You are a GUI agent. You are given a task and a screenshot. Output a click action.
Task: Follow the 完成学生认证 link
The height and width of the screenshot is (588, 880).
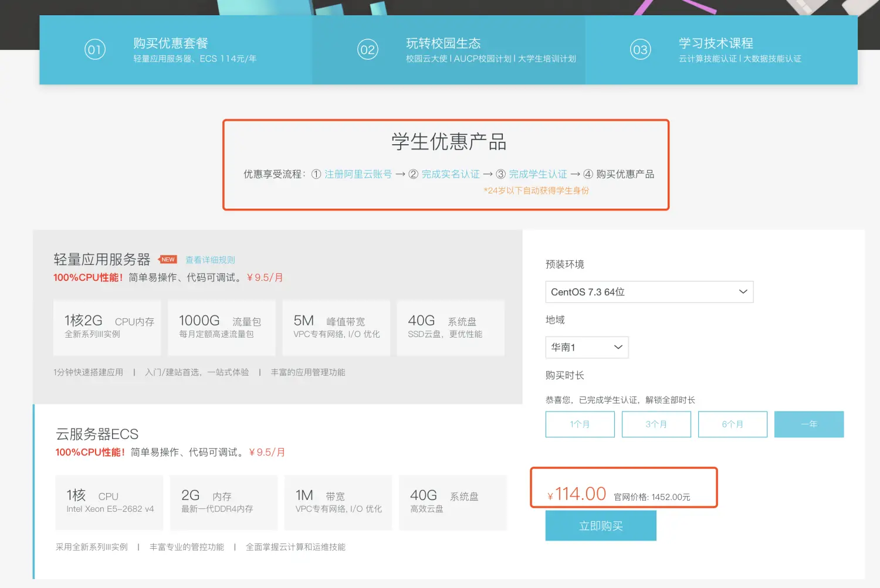(538, 174)
